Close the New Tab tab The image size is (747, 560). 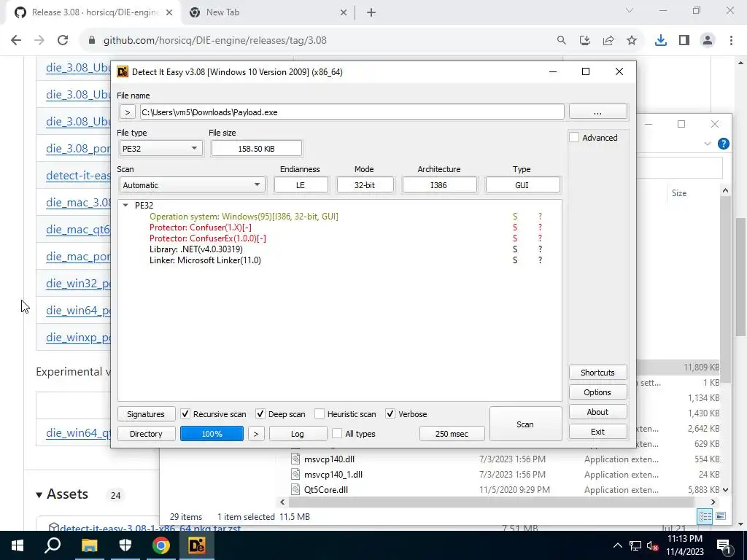(344, 13)
